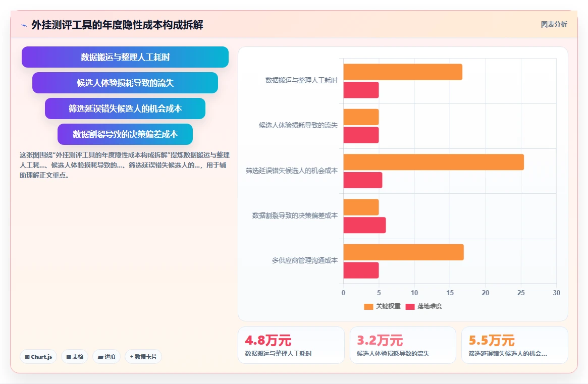Click red bar for 数据搬运与整理人工耗时
Screen dimensions: 588x384
(361, 90)
